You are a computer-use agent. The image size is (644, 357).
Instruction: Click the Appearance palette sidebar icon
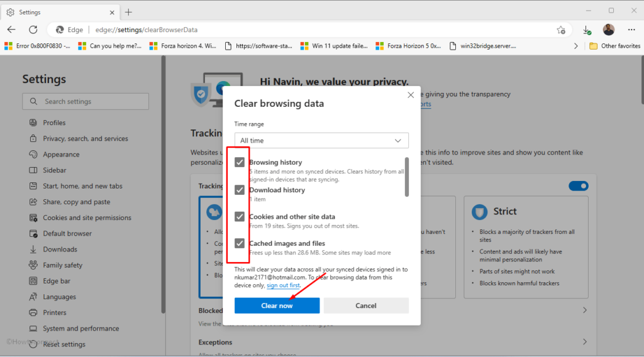(33, 154)
